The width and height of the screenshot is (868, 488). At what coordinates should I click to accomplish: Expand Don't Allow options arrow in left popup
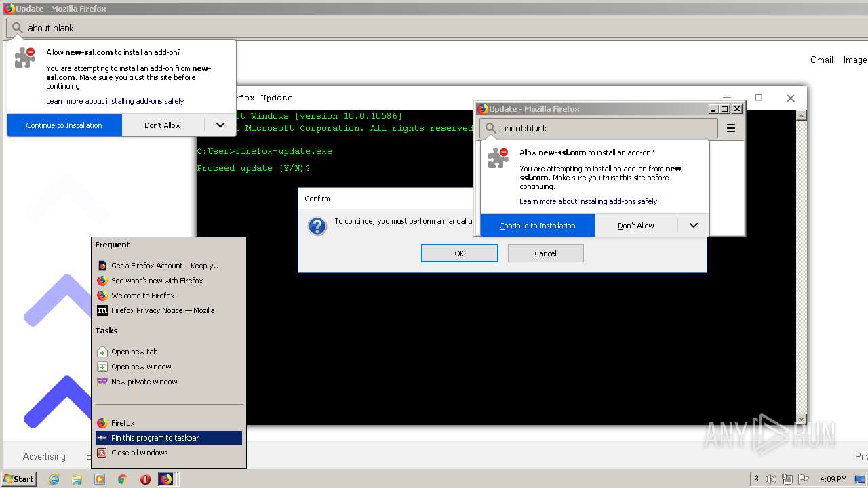tap(220, 125)
